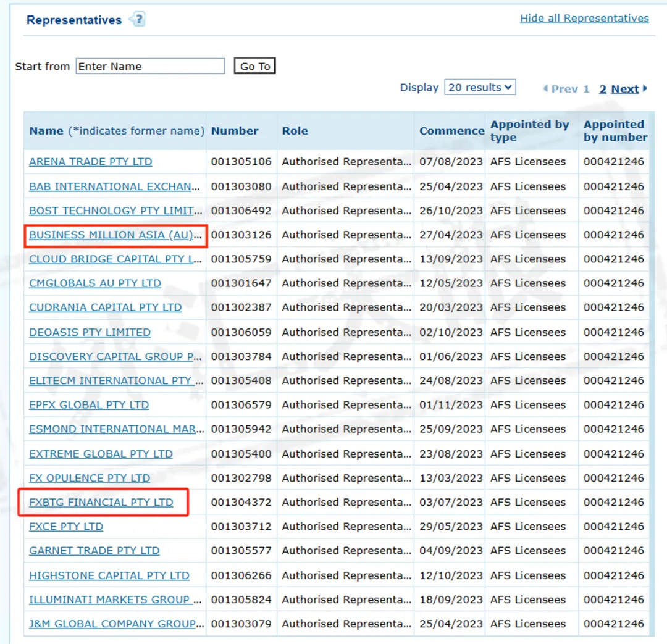Select number 001303712 cell

pos(241,527)
